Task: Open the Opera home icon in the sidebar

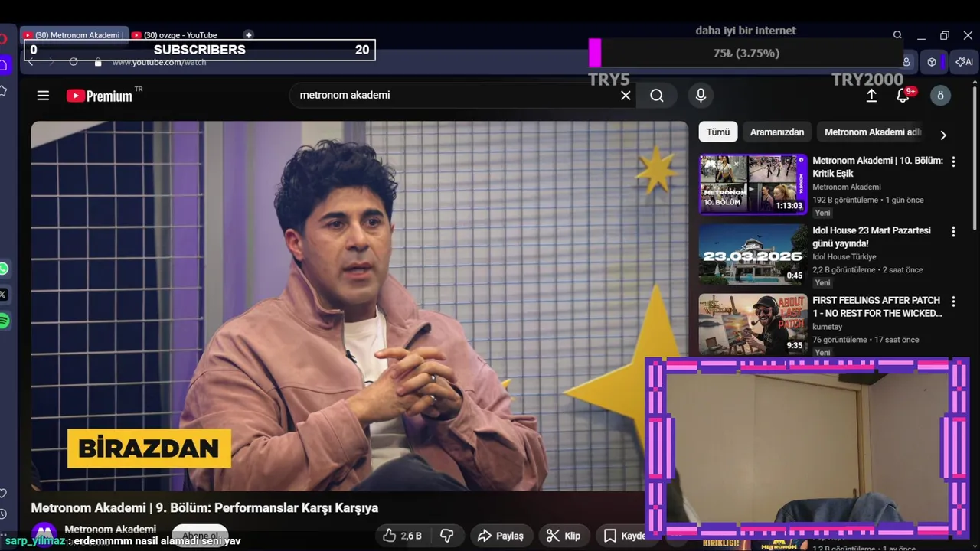Action: tap(3, 65)
